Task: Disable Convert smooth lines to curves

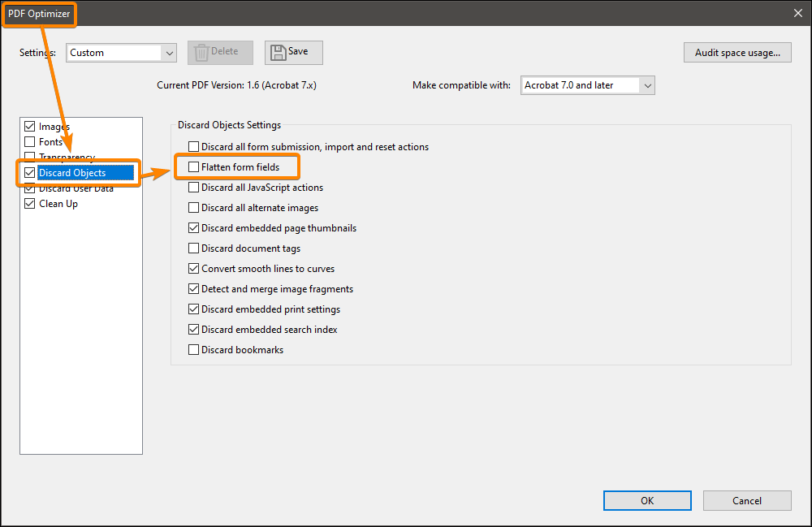Action: coord(192,268)
